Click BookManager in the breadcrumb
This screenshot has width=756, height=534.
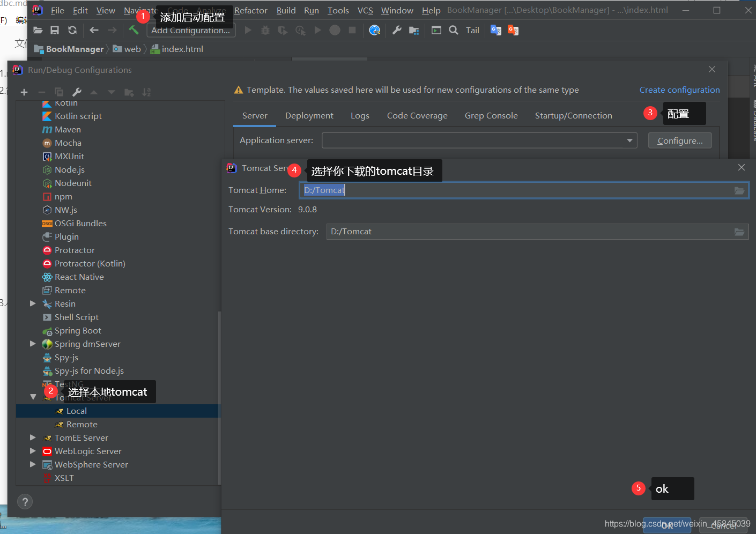pos(75,49)
